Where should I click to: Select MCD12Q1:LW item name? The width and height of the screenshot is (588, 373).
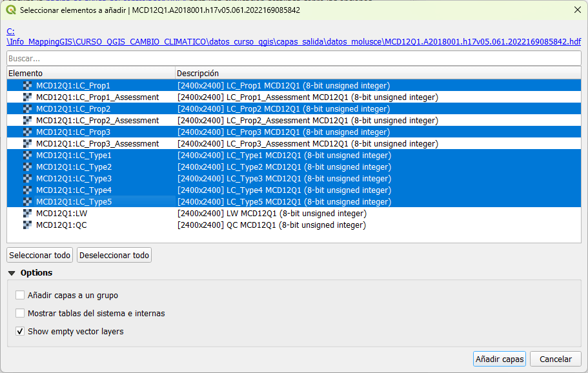point(61,214)
